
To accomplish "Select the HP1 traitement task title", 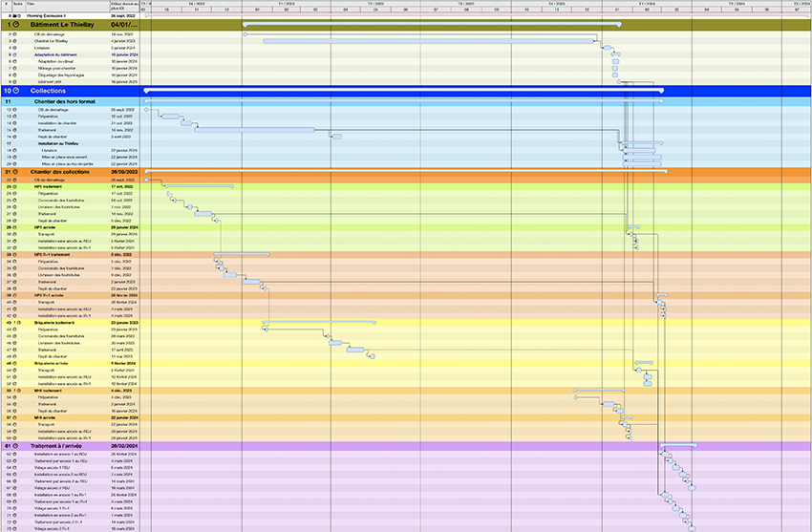I will pyautogui.click(x=48, y=186).
